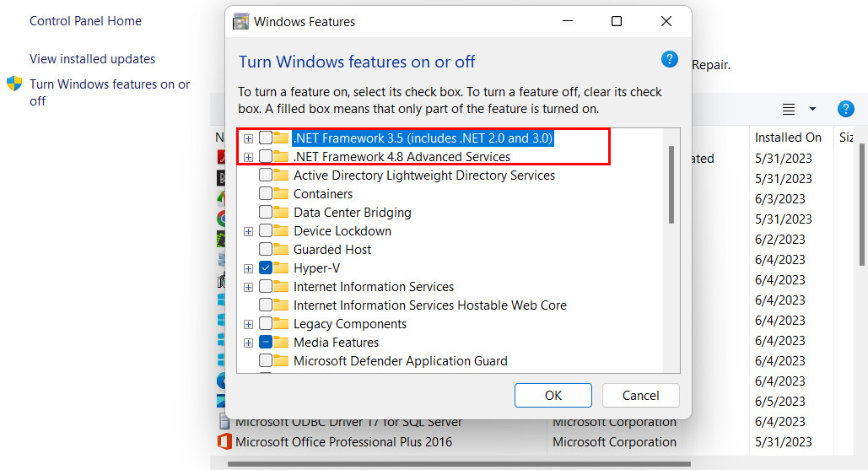Check the Legacy Components checkbox
868x470 pixels.
(x=266, y=323)
